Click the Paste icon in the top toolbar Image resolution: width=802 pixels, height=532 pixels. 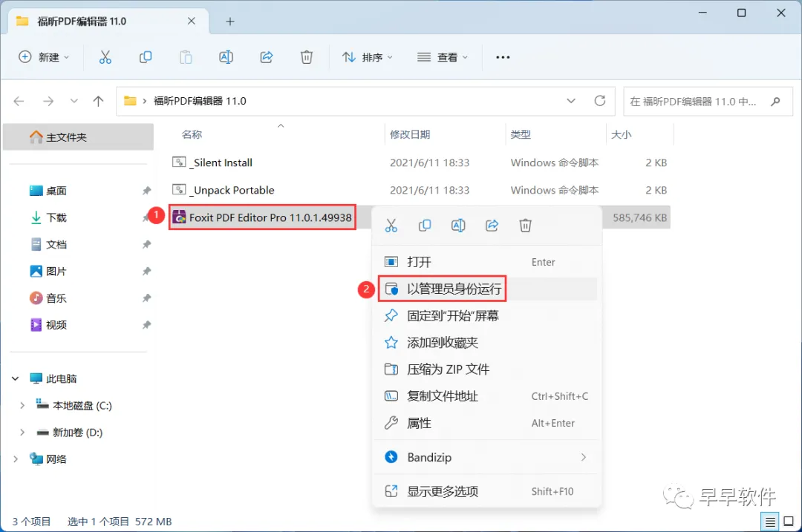186,57
